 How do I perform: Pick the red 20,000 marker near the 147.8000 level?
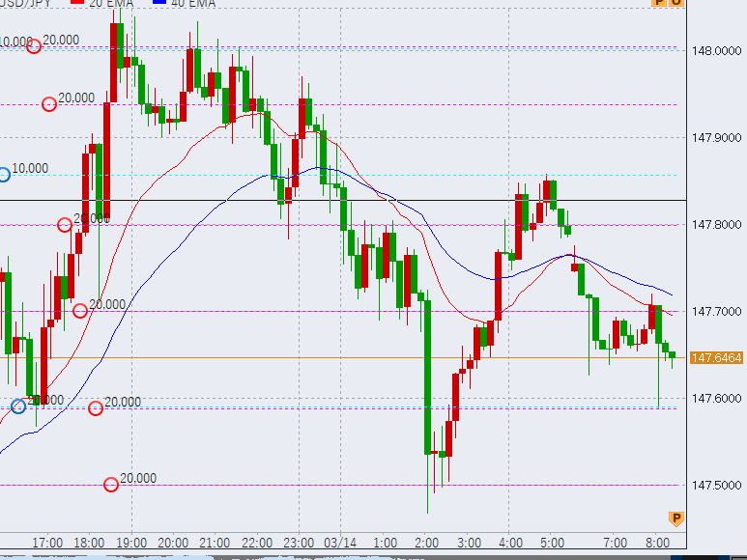(65, 225)
